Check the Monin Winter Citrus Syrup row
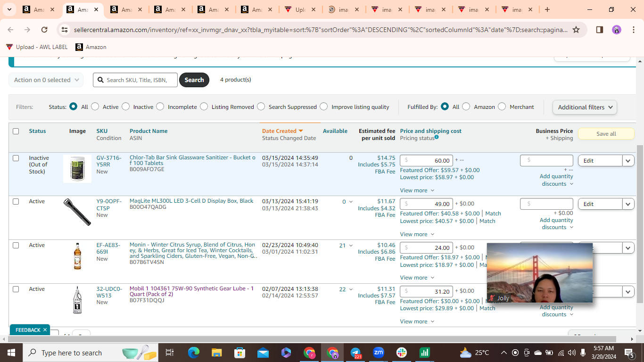Image resolution: width=644 pixels, height=362 pixels. coord(16,245)
